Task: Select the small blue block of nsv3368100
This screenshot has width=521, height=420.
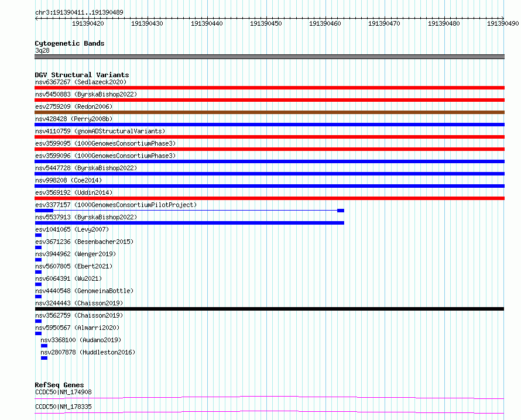Action: pos(44,346)
